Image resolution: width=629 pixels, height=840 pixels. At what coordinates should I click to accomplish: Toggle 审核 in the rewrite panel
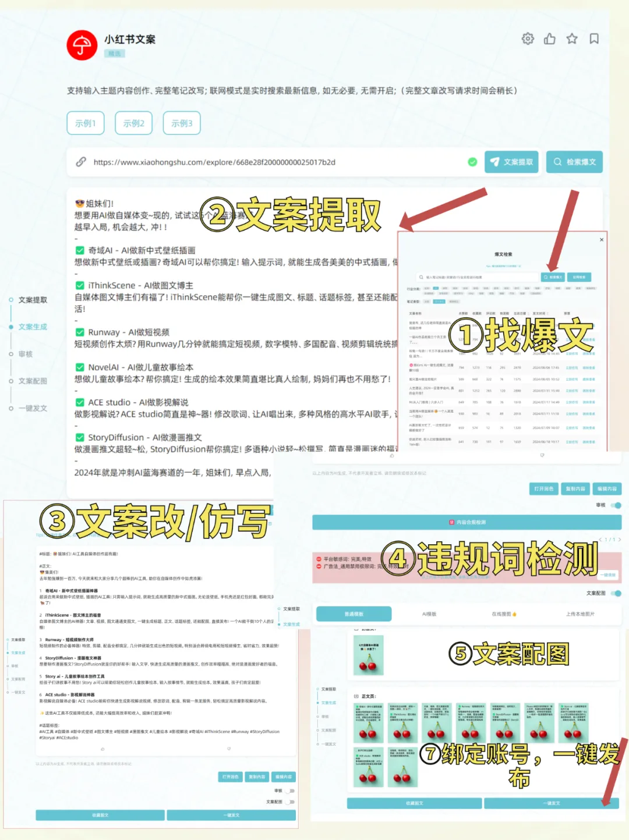coord(289,791)
